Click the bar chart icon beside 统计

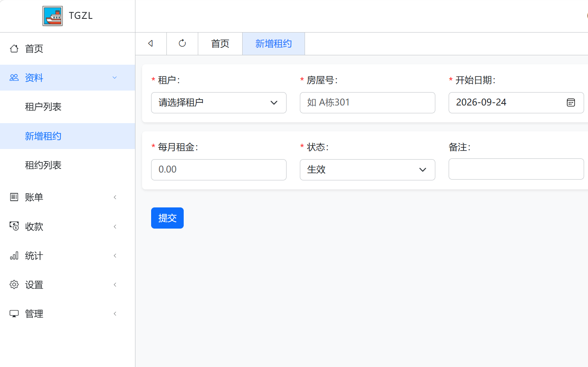(x=14, y=256)
